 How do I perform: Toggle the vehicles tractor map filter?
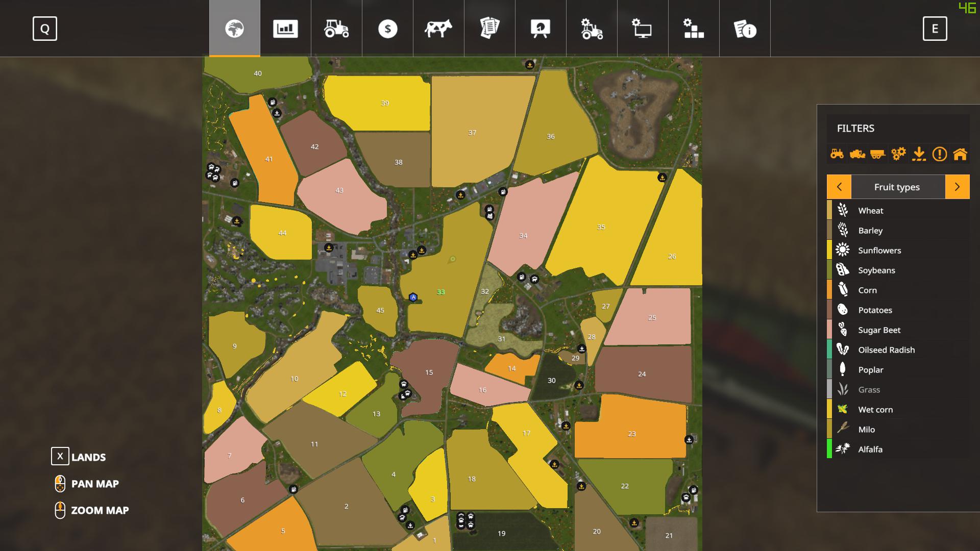[x=837, y=154]
